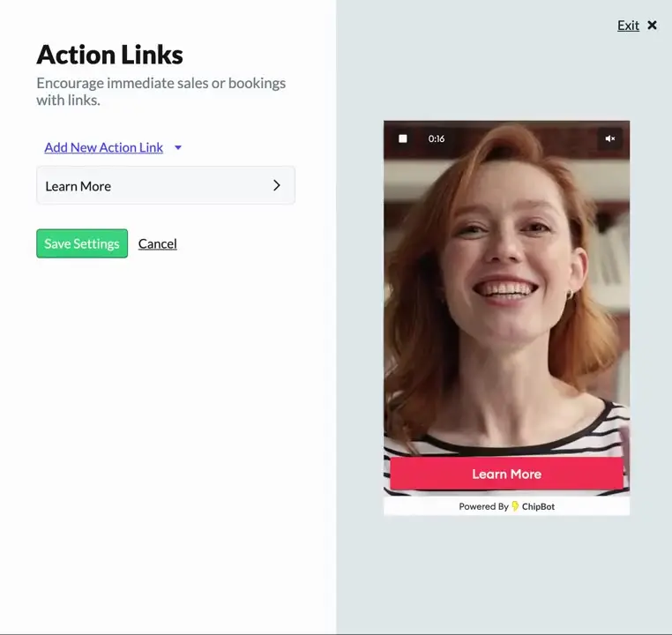
Task: Click the Powered By text in footer
Action: [x=483, y=506]
